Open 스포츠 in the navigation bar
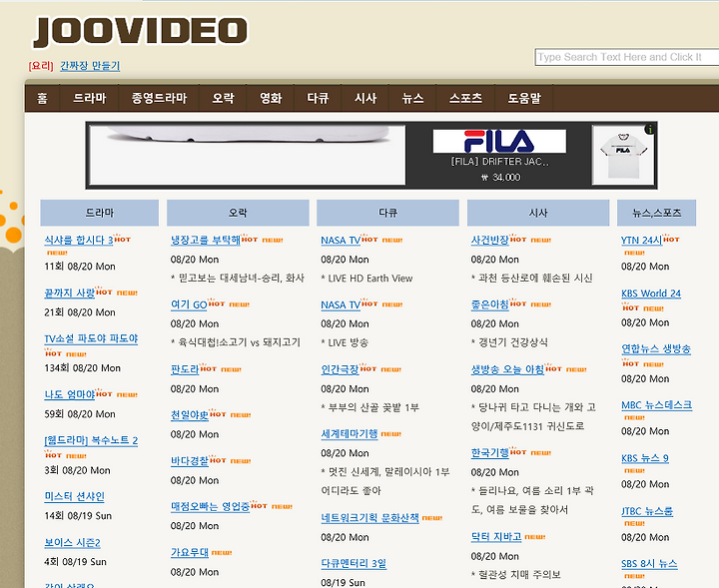 coord(466,98)
